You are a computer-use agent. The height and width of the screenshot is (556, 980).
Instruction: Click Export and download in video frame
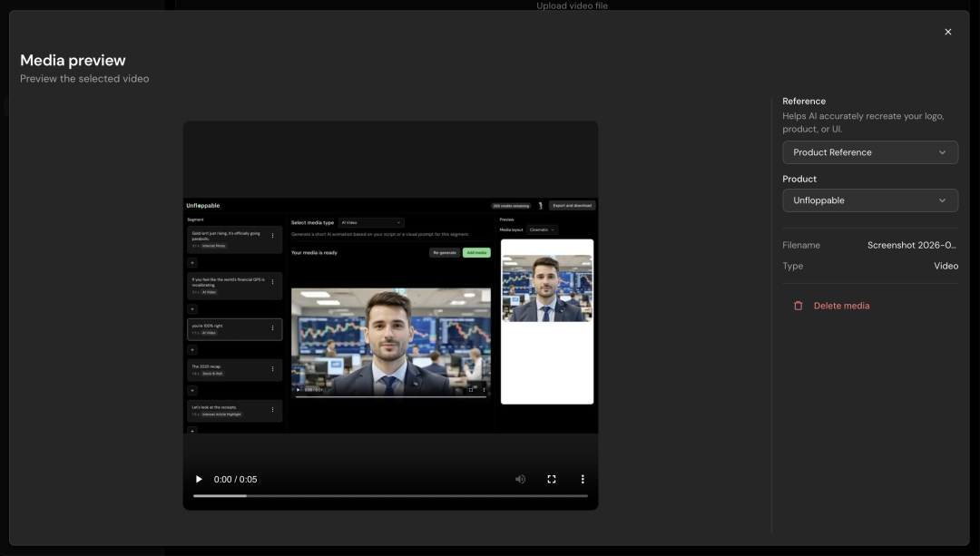[572, 206]
